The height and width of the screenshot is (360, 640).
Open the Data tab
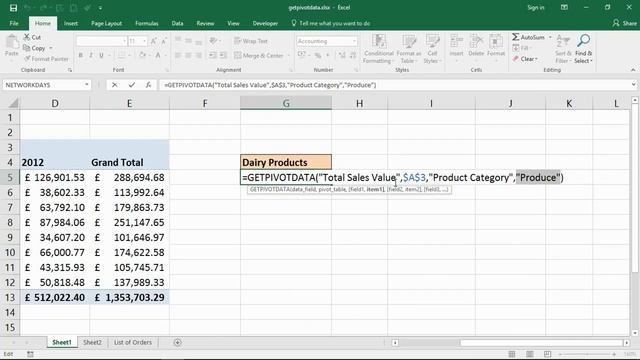tap(177, 23)
